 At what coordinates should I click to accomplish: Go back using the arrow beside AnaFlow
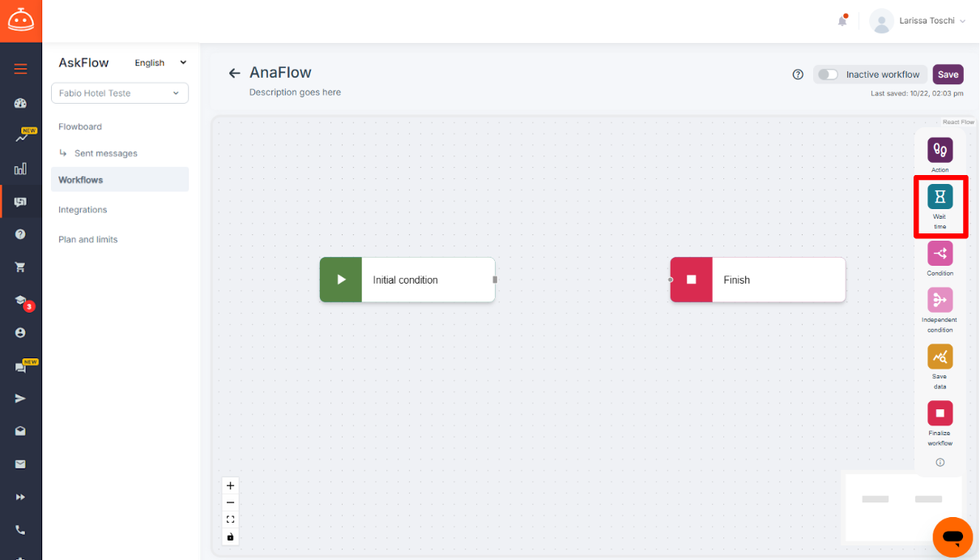click(x=234, y=73)
